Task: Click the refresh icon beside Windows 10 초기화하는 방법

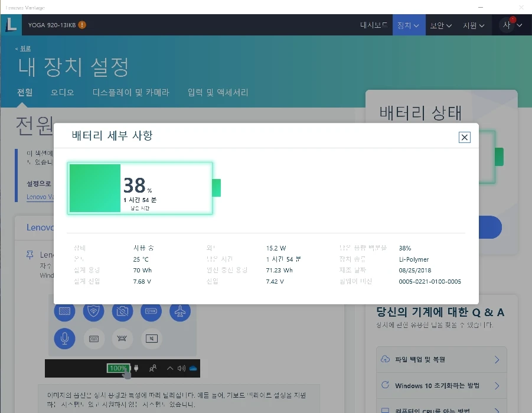Action: click(x=385, y=385)
